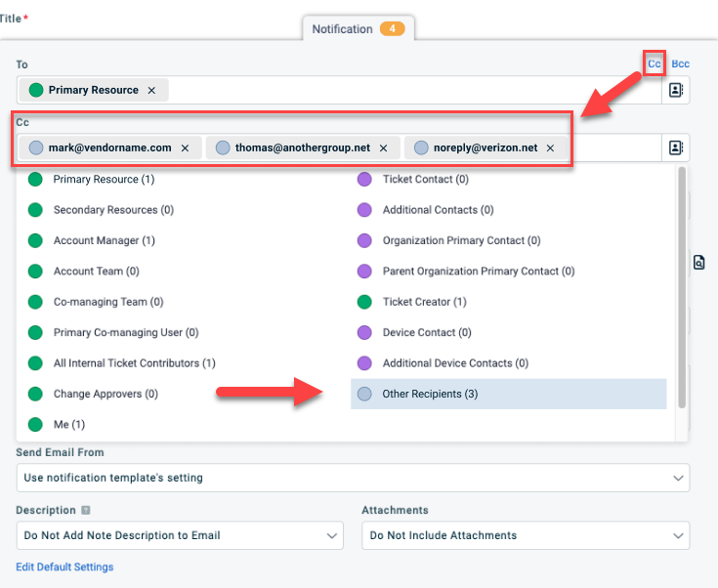Remove thomas@anothergroup.net from Cc
The height and width of the screenshot is (588, 718).
point(383,147)
